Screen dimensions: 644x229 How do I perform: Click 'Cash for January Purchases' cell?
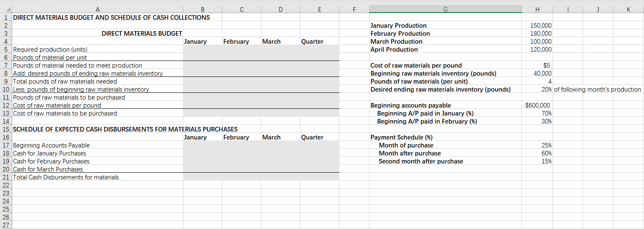coord(50,153)
